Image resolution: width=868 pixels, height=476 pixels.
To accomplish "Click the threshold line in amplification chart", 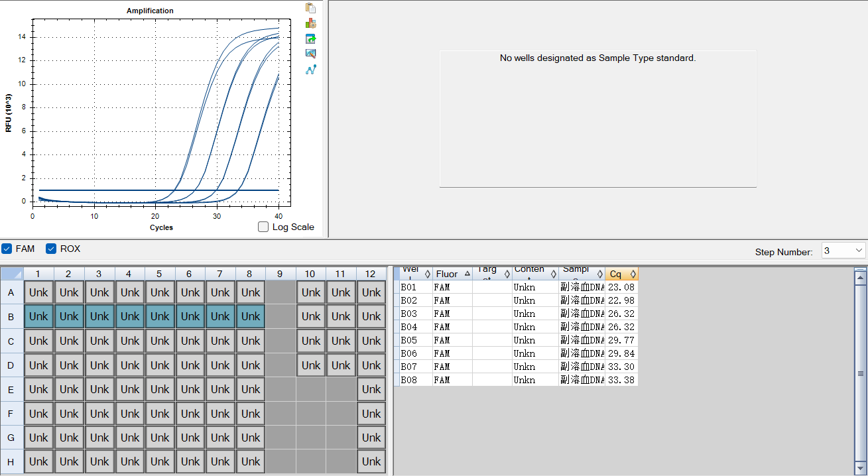I will click(x=158, y=190).
